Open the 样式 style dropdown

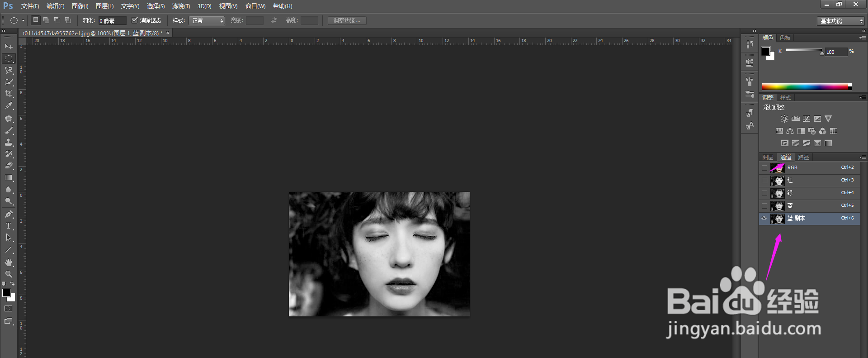click(207, 20)
